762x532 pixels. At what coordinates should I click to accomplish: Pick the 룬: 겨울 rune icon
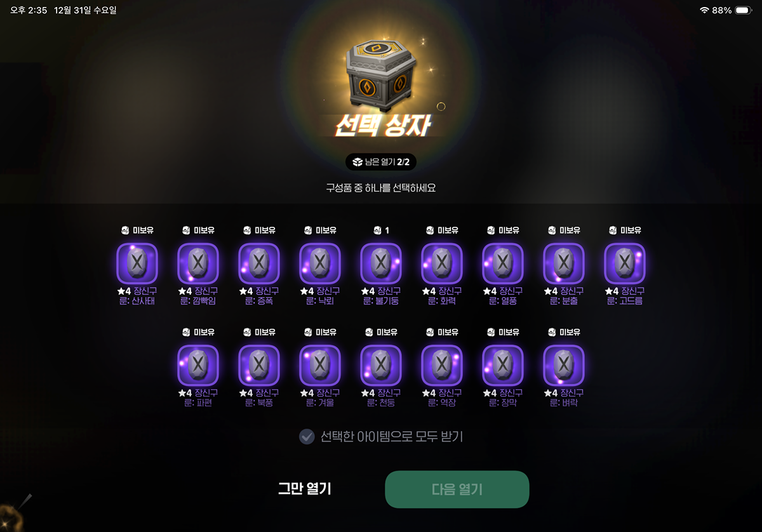[320, 365]
